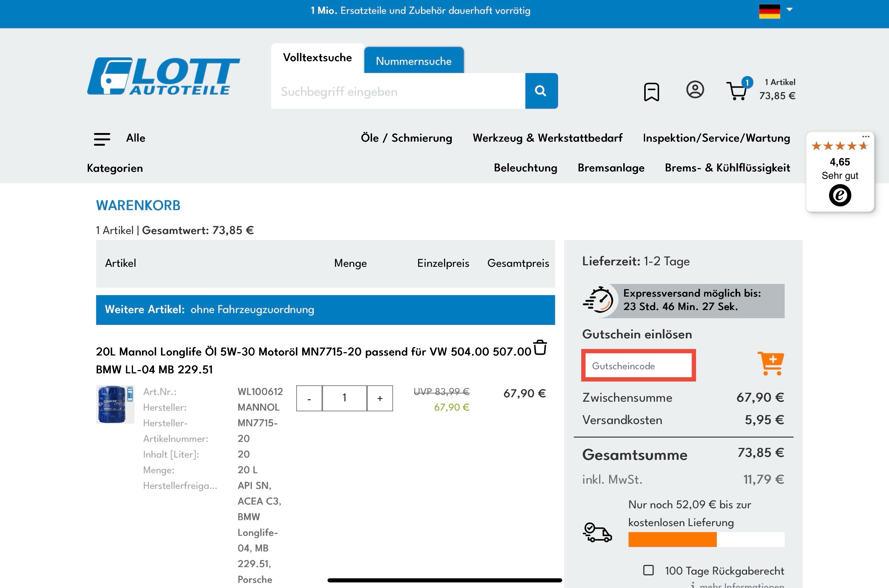Open the Mannol oil canister thumbnail
This screenshot has height=588, width=889.
pos(115,404)
